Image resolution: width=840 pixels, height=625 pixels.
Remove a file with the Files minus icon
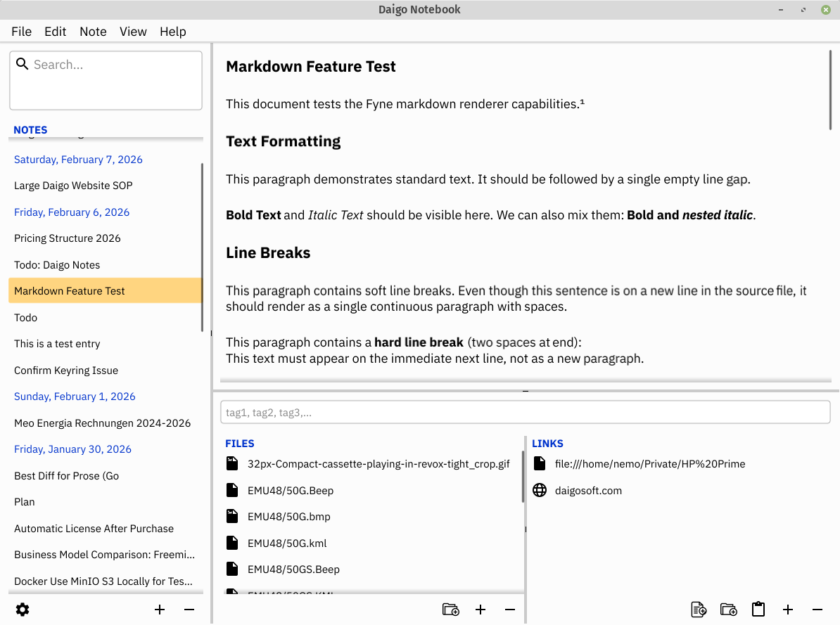pos(510,610)
